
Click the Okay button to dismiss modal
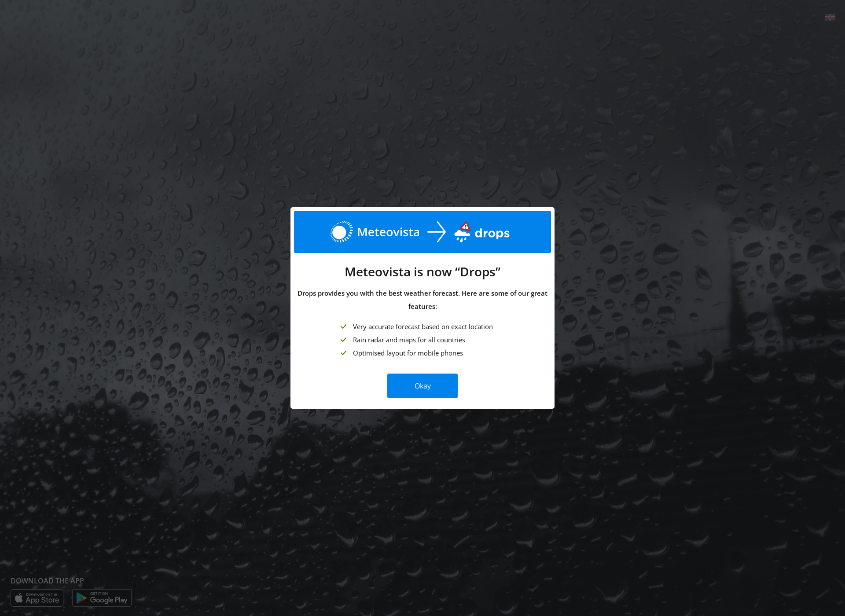tap(422, 386)
